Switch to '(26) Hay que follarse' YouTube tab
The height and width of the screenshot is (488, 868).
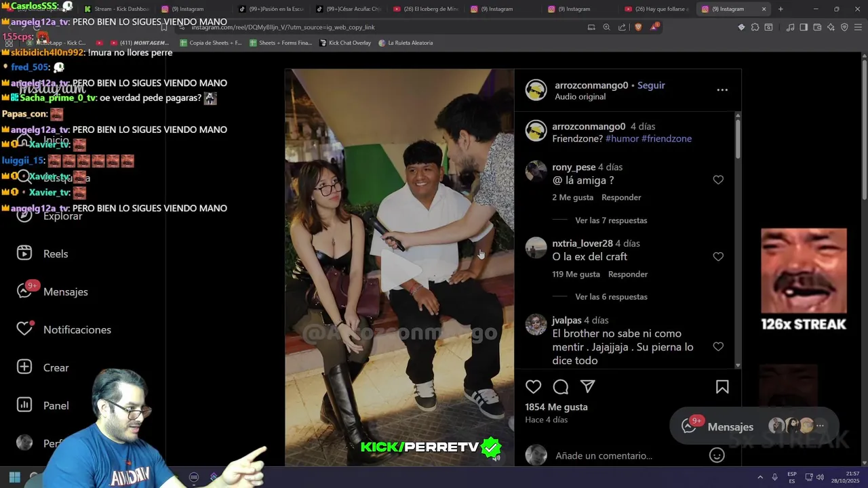pyautogui.click(x=656, y=9)
